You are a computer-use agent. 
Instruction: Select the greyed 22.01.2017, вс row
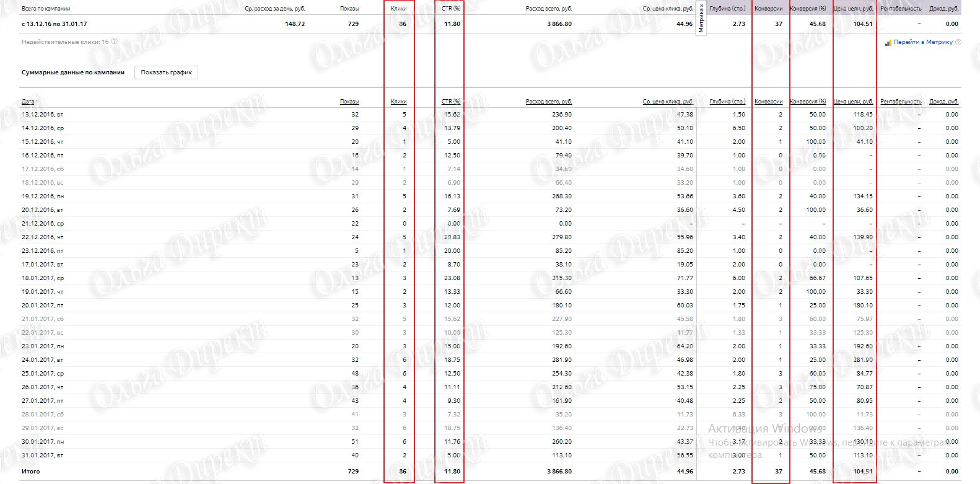(x=490, y=333)
